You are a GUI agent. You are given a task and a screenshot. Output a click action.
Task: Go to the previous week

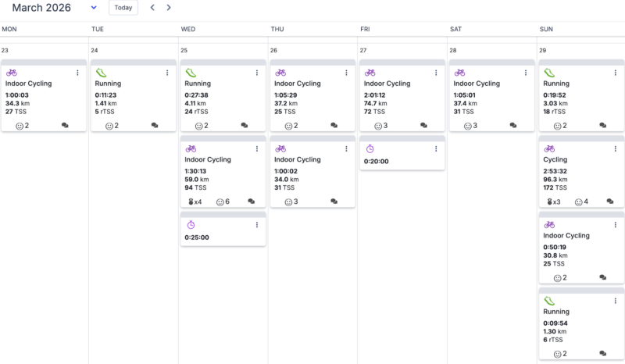(152, 8)
